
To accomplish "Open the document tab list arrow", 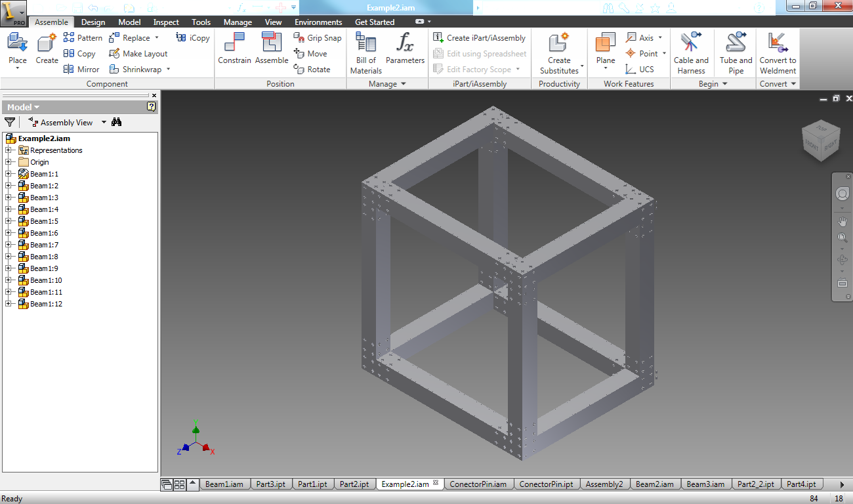I will point(193,484).
